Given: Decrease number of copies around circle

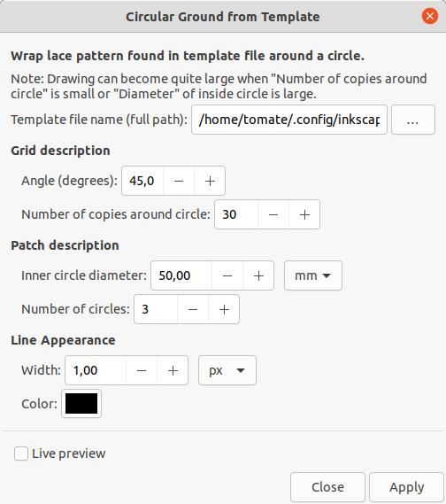Looking at the screenshot, I should coord(273,214).
